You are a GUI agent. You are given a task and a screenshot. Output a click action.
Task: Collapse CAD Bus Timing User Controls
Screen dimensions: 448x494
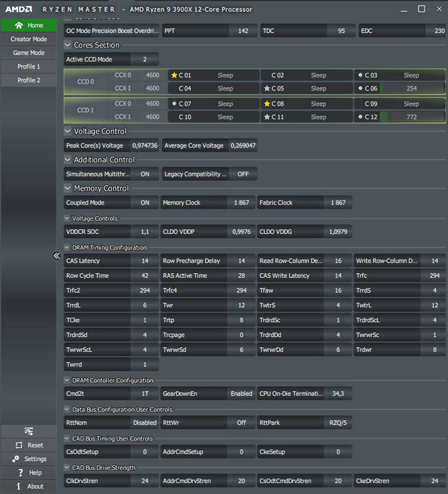(x=67, y=438)
